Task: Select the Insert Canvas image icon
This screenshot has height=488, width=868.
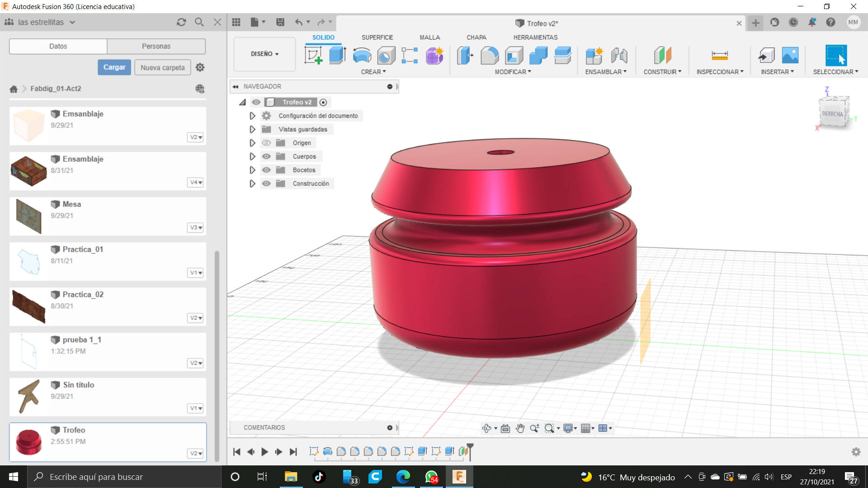Action: click(x=790, y=56)
